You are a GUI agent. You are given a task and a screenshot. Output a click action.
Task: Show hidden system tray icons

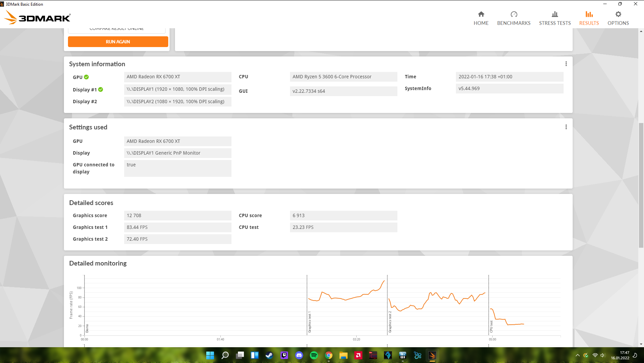[578, 355]
